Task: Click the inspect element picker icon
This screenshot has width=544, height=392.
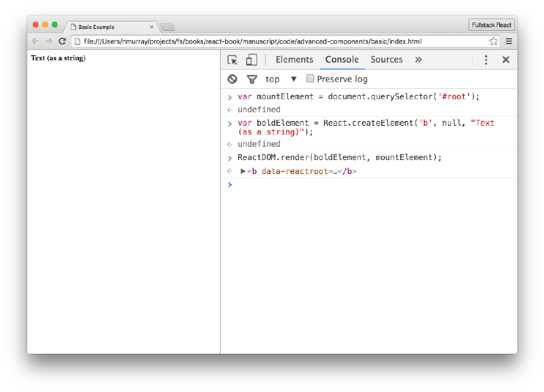Action: pyautogui.click(x=232, y=60)
